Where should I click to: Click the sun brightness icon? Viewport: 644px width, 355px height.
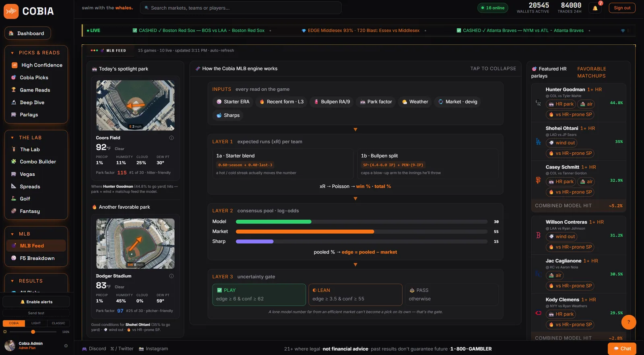point(5,332)
